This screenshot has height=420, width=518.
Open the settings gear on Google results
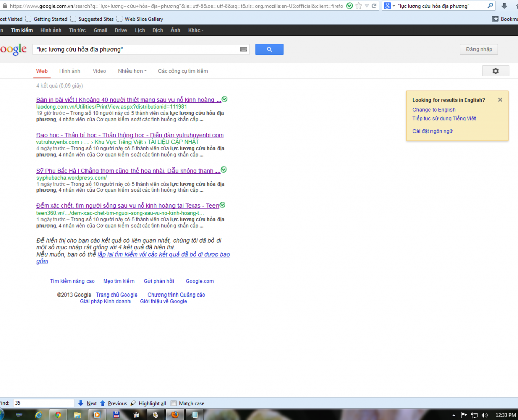point(496,71)
